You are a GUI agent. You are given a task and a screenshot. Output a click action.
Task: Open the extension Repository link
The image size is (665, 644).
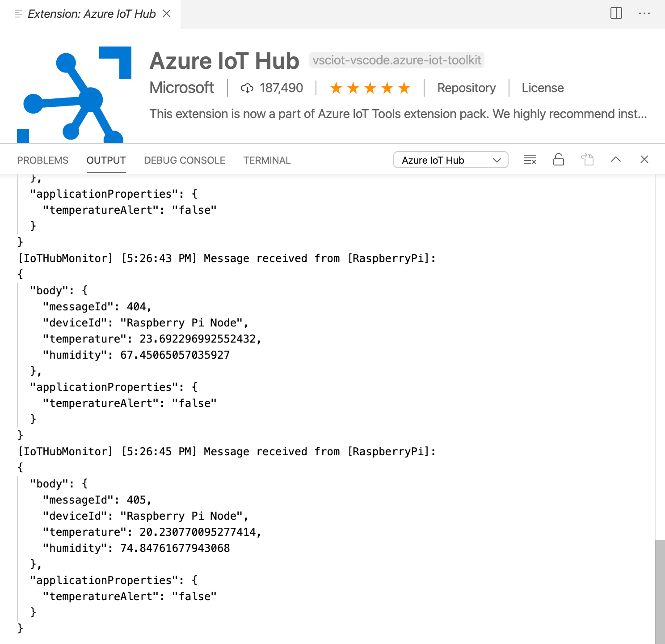coord(466,88)
